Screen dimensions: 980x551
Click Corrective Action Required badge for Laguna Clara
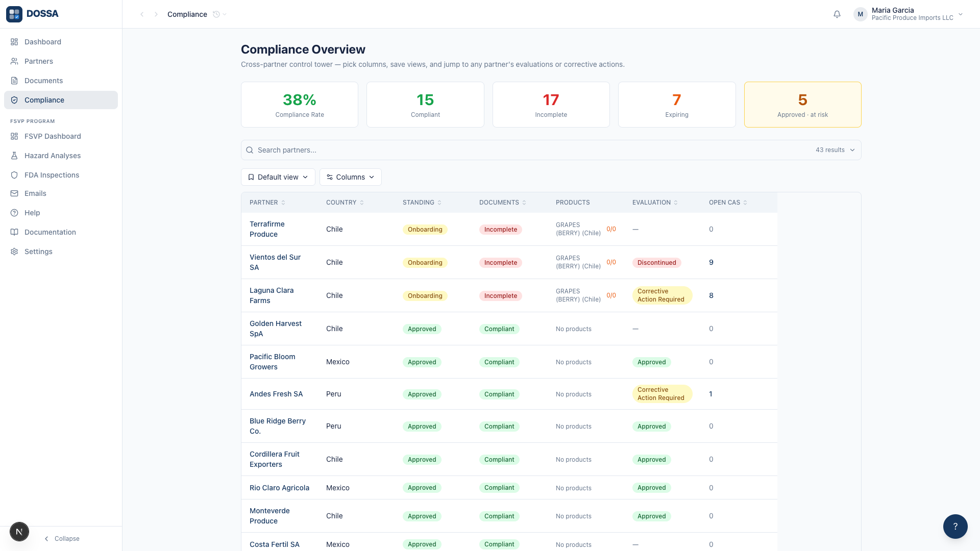[x=662, y=295]
